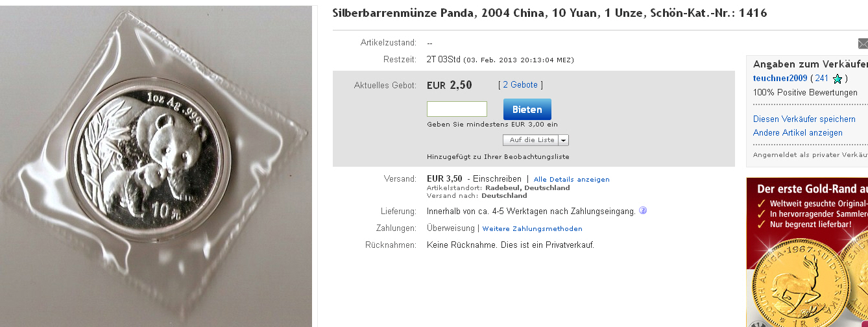Screen dimensions: 868x327
Task: Open the 241 feedback score link
Action: 822,79
